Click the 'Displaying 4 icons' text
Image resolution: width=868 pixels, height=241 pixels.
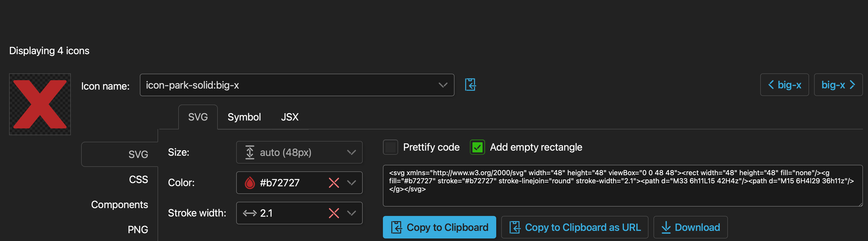click(49, 51)
